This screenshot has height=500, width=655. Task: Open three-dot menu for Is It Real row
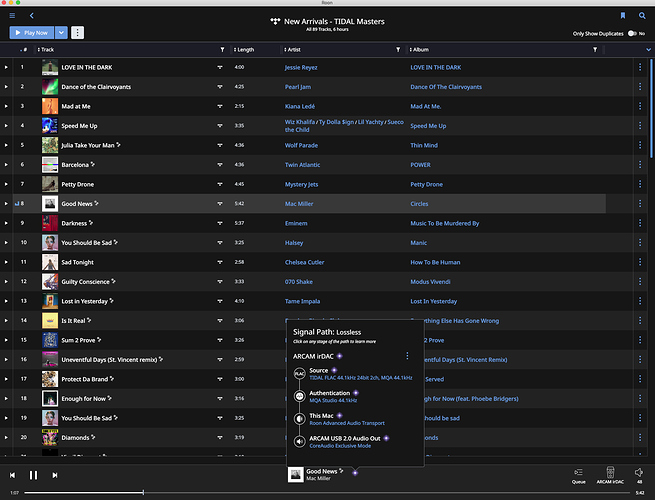pos(640,320)
